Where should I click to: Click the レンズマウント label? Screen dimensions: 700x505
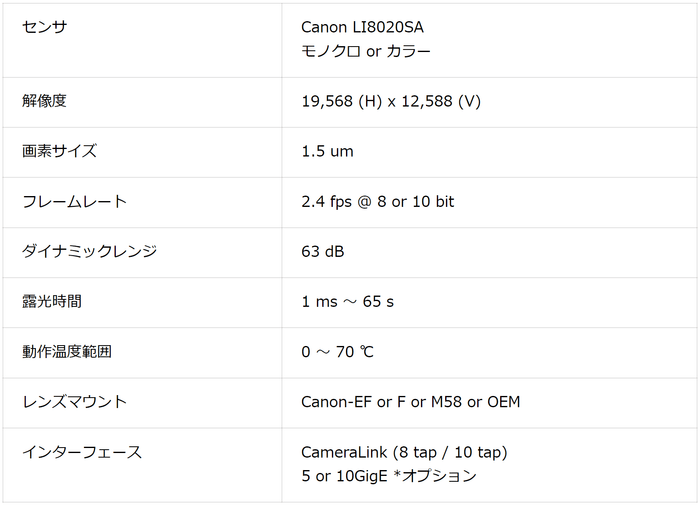(x=74, y=401)
